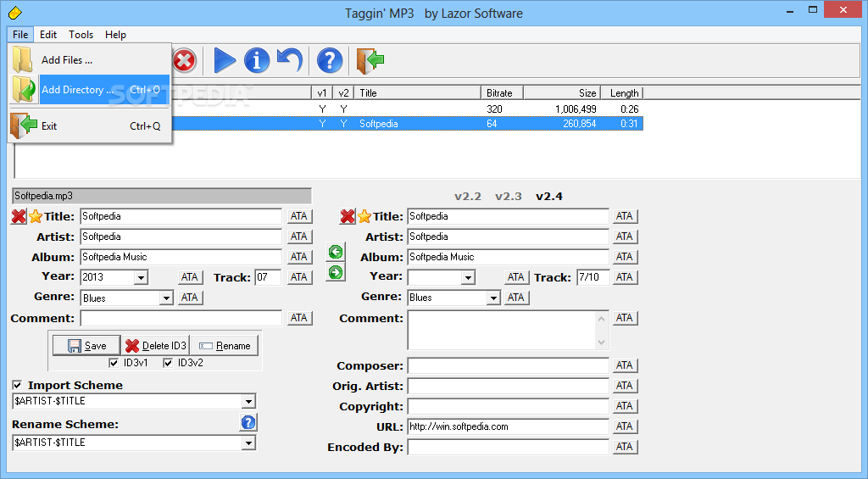The width and height of the screenshot is (868, 479).
Task: Sort list by Title column header
Action: (x=417, y=93)
